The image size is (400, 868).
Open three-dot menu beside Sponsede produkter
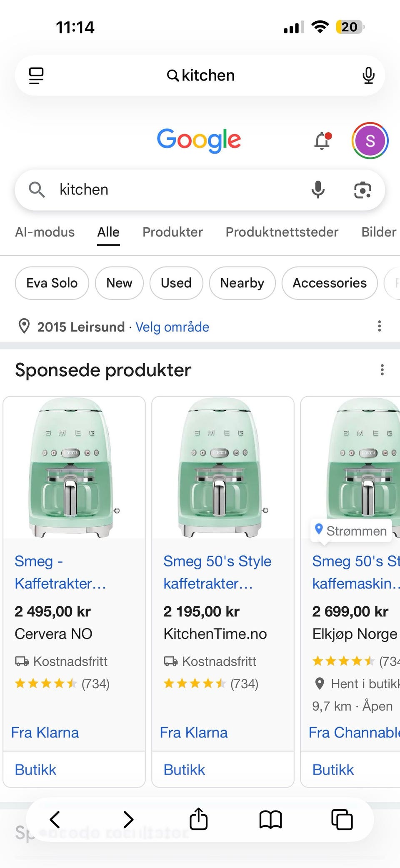click(x=382, y=370)
